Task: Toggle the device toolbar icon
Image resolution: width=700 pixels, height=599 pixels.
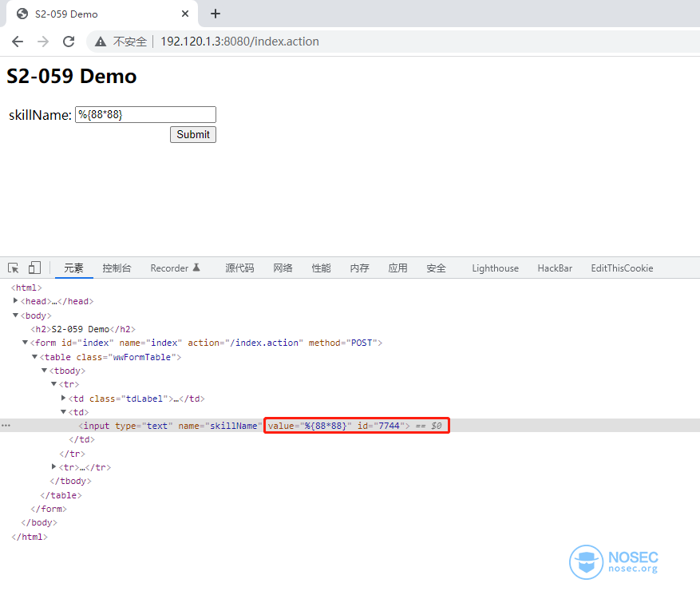Action: coord(34,268)
